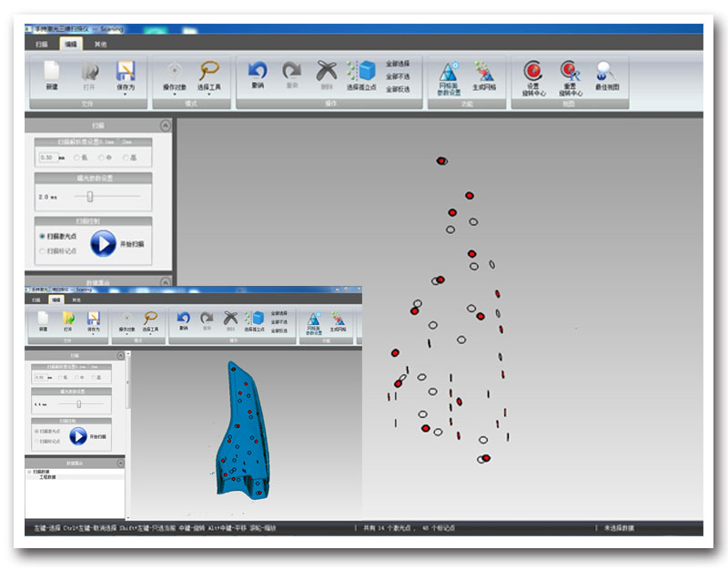Screen dimensions: 728x570
Task: Click the 0.50 mm resolution field, main window
Action: (48, 158)
